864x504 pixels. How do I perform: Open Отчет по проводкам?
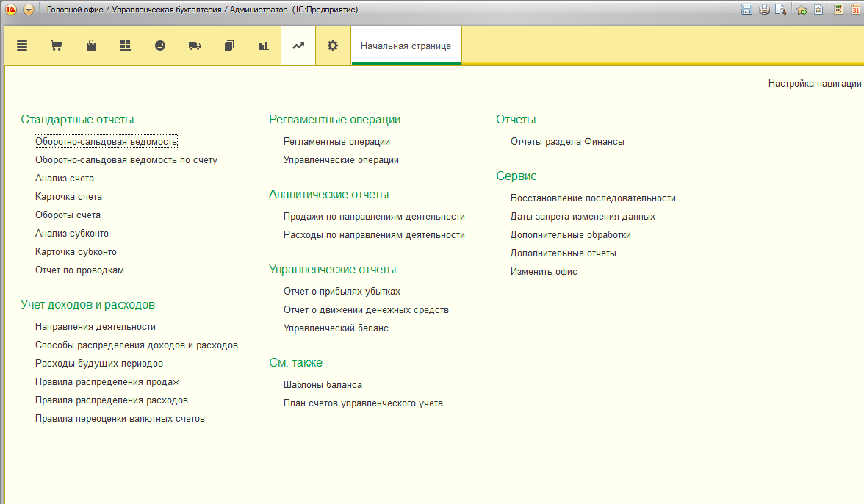79,270
